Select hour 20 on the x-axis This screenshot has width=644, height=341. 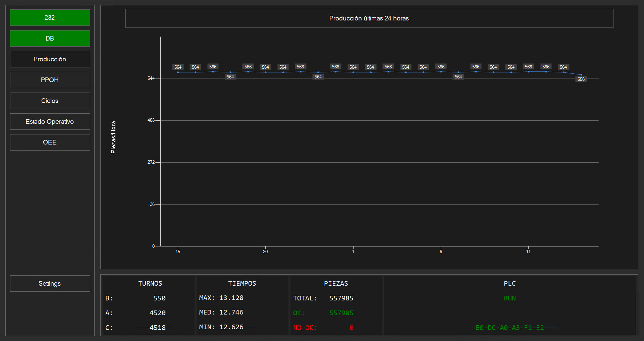tap(265, 251)
